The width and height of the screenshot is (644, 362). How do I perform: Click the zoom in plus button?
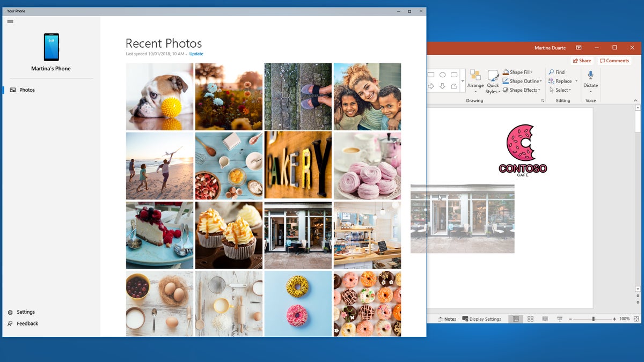click(x=614, y=319)
